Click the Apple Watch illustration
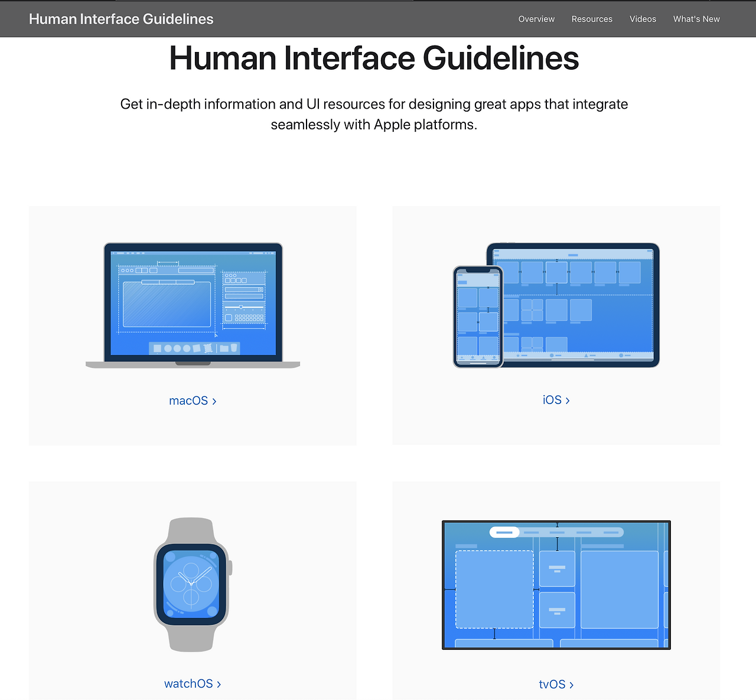 tap(193, 585)
